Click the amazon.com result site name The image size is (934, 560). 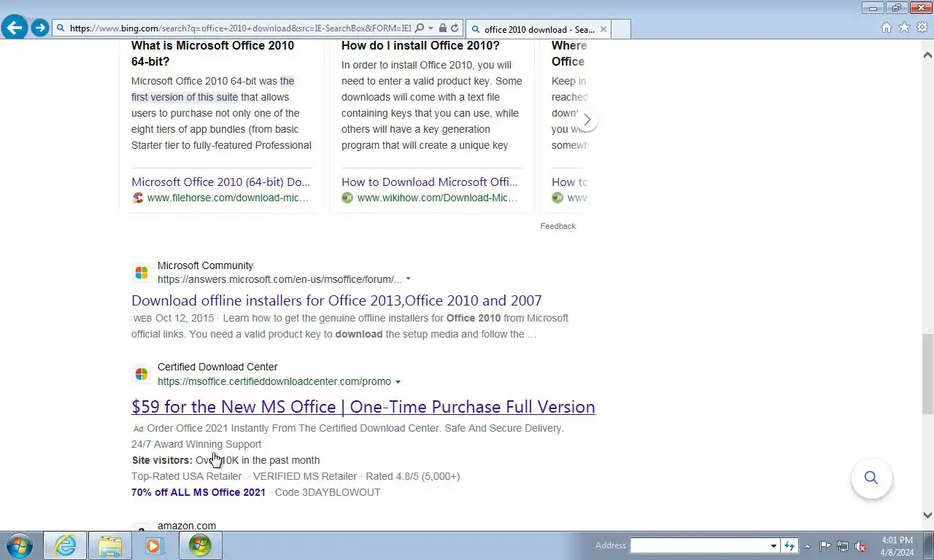[x=187, y=526]
